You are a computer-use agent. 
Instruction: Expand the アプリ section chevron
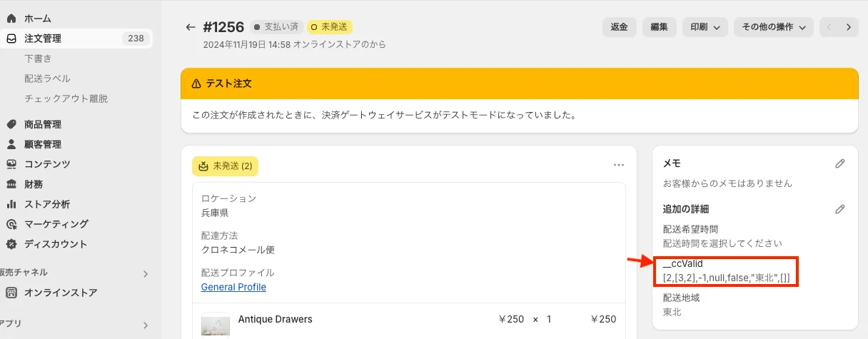point(145,325)
